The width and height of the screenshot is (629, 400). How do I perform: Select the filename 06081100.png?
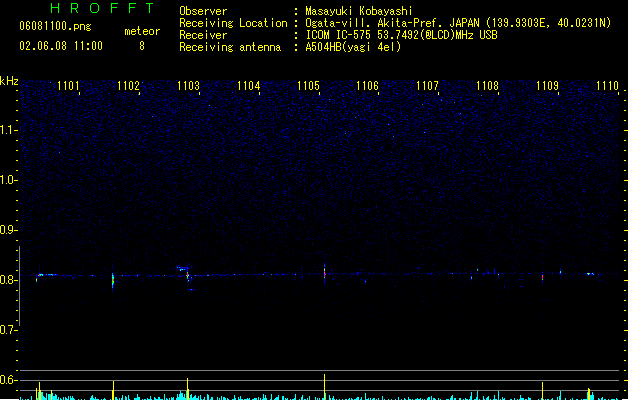(x=55, y=26)
